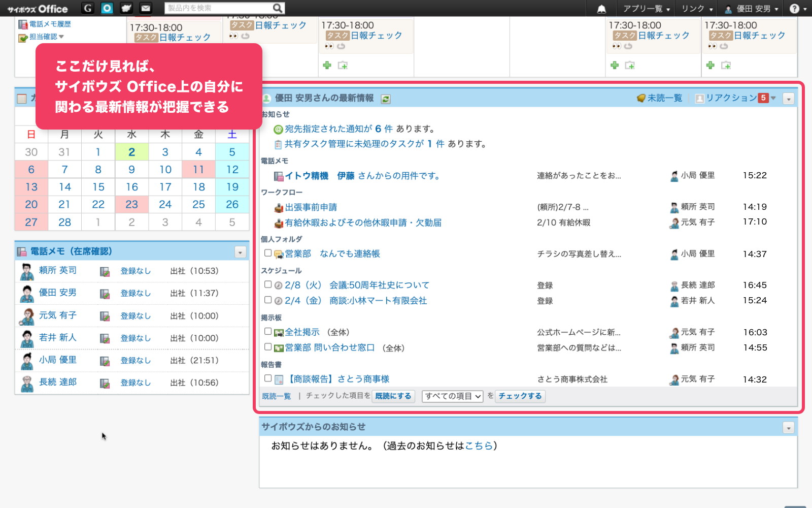The width and height of the screenshot is (812, 508).
Task: Click the product search input field
Action: click(x=218, y=8)
